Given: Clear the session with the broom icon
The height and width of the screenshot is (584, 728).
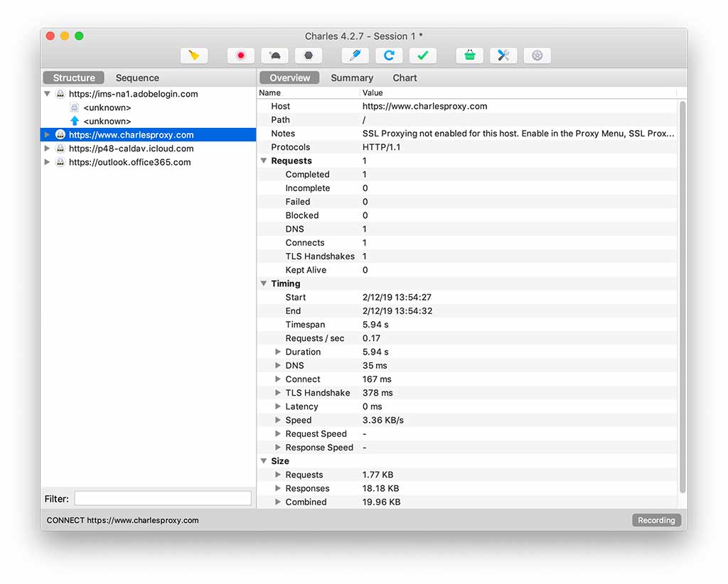Looking at the screenshot, I should click(x=194, y=55).
